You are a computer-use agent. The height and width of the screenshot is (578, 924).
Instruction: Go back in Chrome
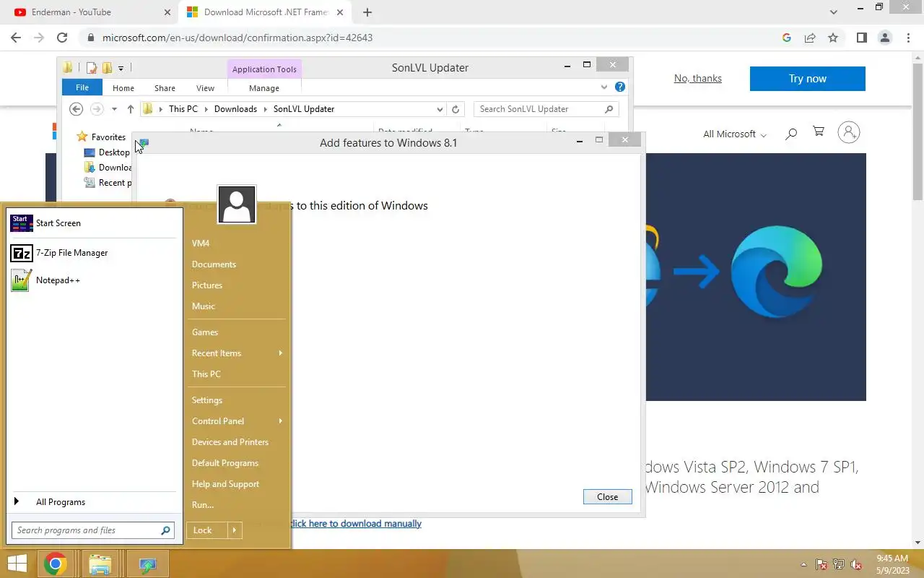click(x=16, y=38)
